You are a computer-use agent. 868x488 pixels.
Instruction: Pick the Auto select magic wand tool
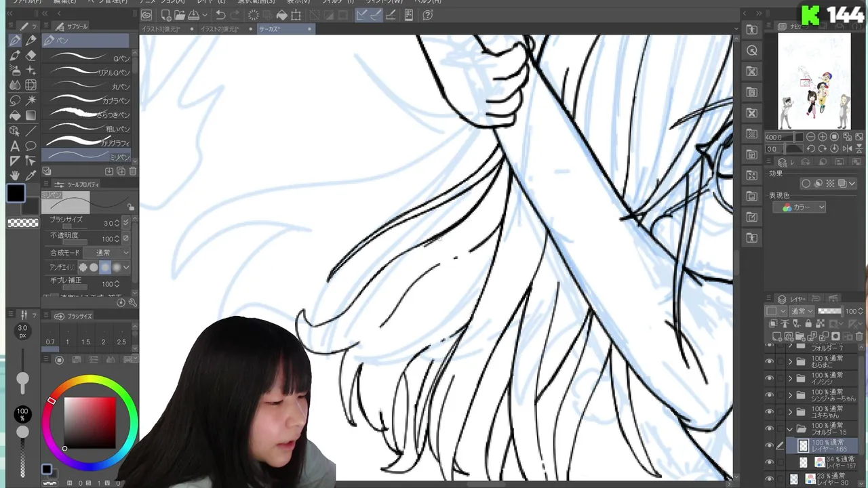[31, 100]
